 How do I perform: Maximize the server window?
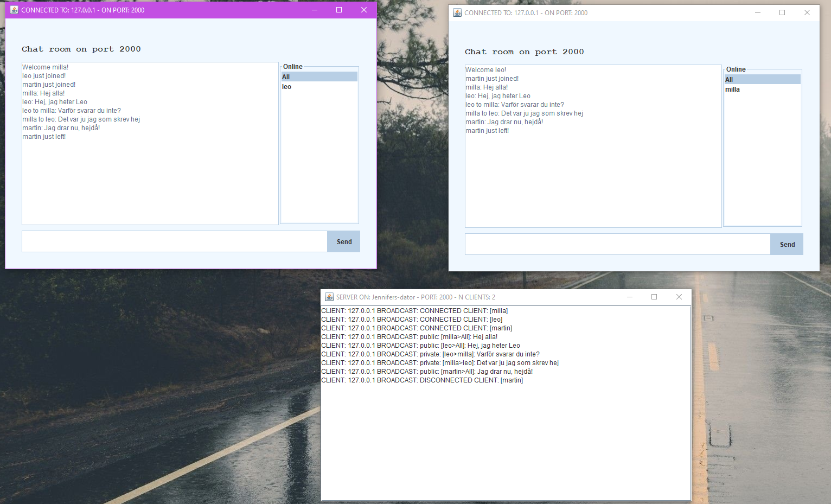click(654, 297)
